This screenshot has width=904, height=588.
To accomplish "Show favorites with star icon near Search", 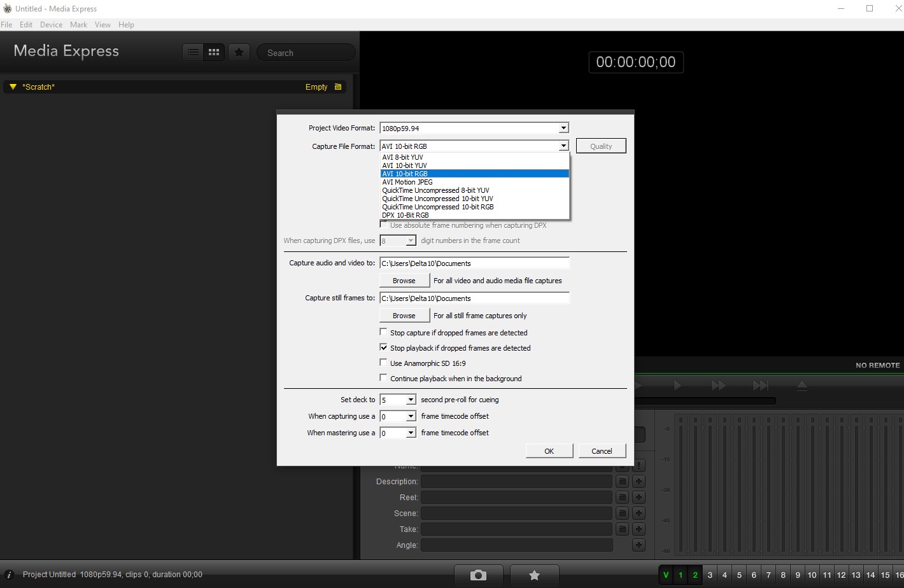I will coord(239,53).
